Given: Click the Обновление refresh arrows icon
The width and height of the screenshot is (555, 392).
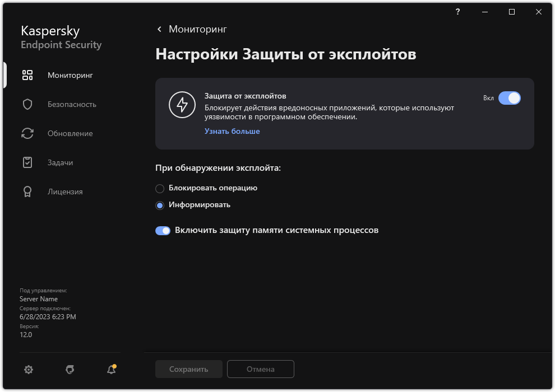Looking at the screenshot, I should (27, 133).
